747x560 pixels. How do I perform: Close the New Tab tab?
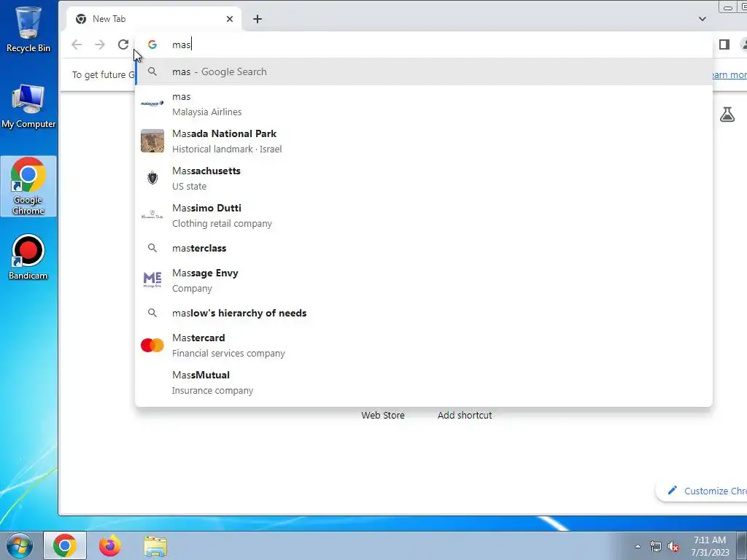[230, 18]
